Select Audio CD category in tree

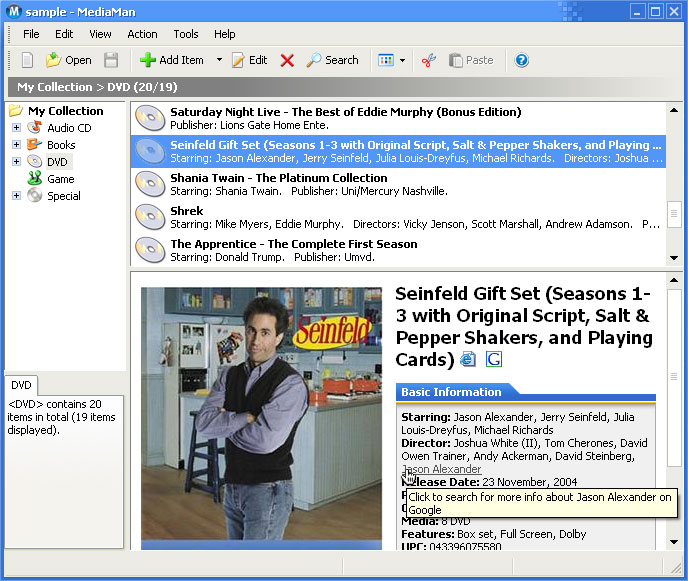click(x=69, y=128)
